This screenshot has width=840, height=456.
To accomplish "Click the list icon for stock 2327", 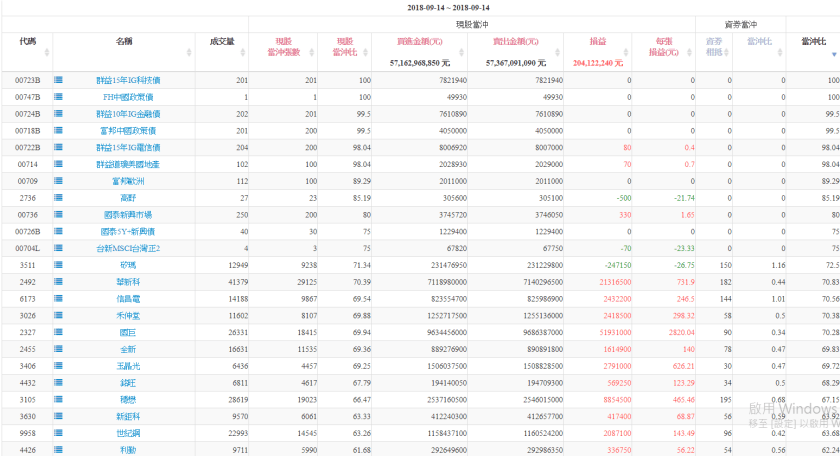I will [x=58, y=332].
